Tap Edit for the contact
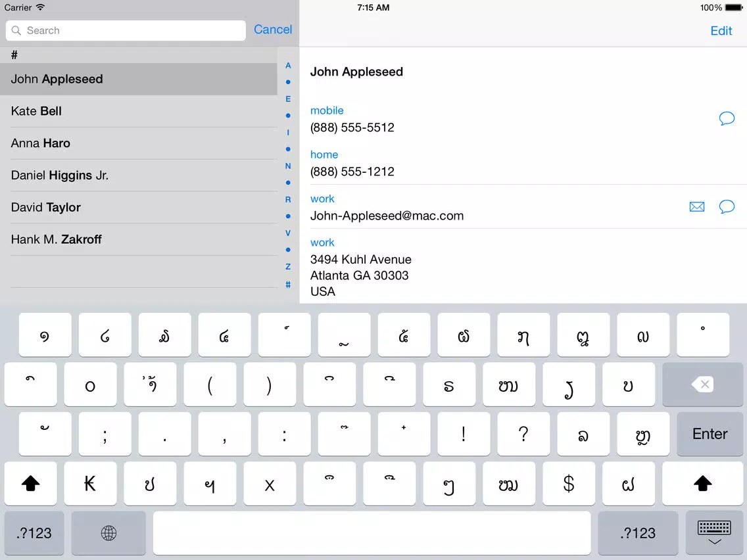The height and width of the screenshot is (560, 747). click(721, 31)
